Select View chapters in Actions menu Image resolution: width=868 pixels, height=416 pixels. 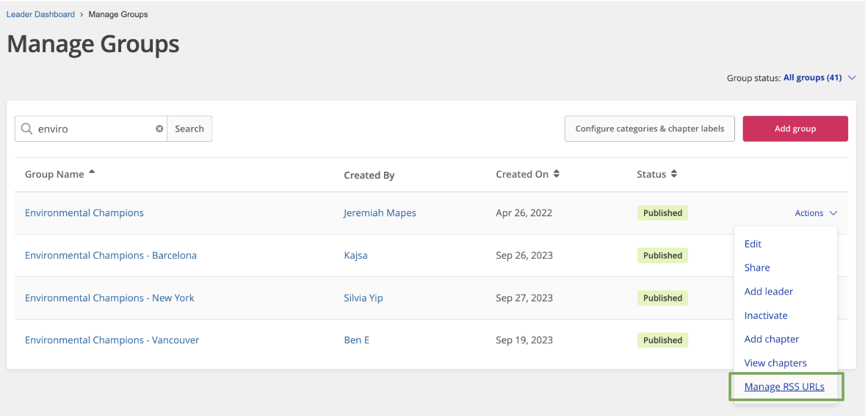[775, 363]
